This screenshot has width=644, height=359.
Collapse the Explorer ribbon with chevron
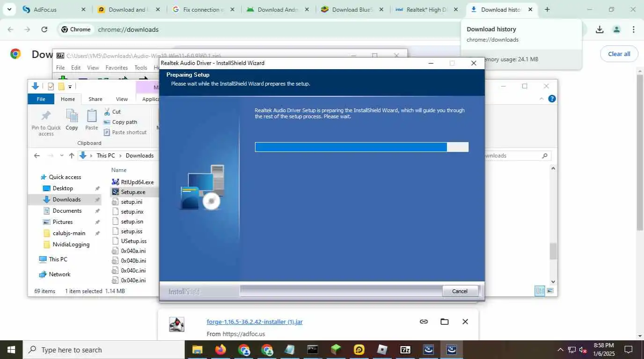[542, 99]
